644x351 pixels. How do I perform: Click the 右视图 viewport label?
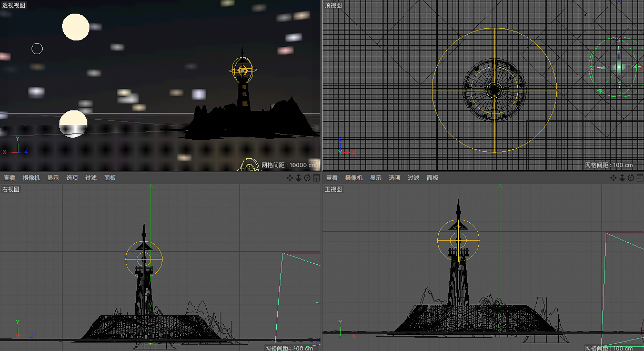tap(11, 189)
